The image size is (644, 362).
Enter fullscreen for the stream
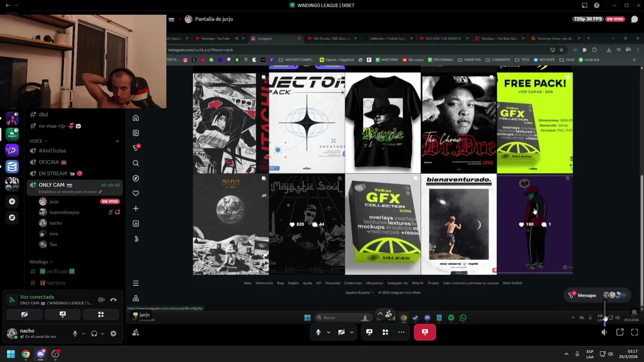(634, 332)
